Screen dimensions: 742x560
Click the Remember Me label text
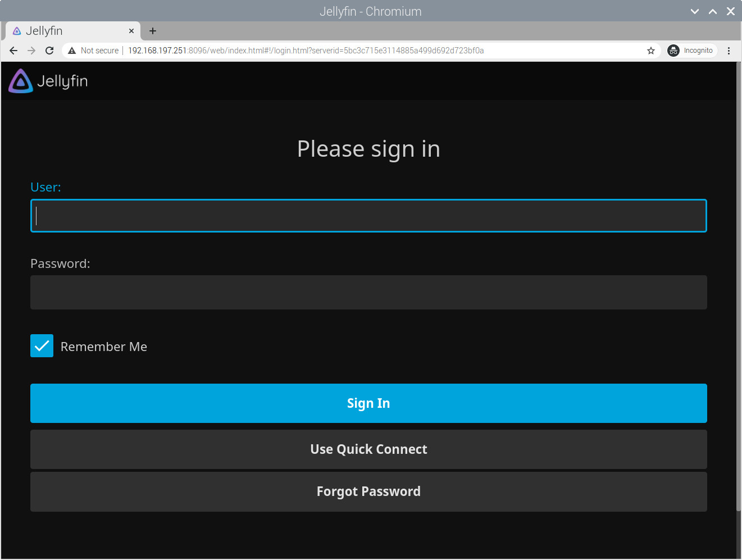(x=104, y=347)
